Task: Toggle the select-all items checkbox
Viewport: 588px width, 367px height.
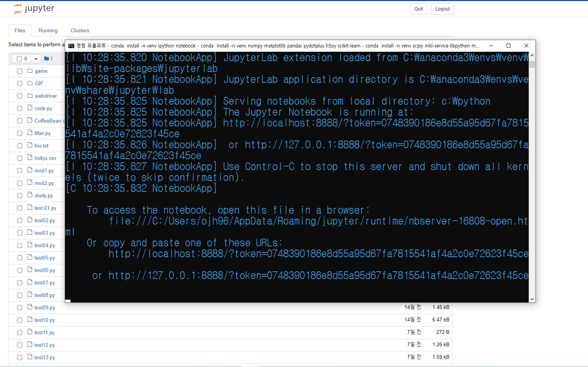Action: pos(19,59)
